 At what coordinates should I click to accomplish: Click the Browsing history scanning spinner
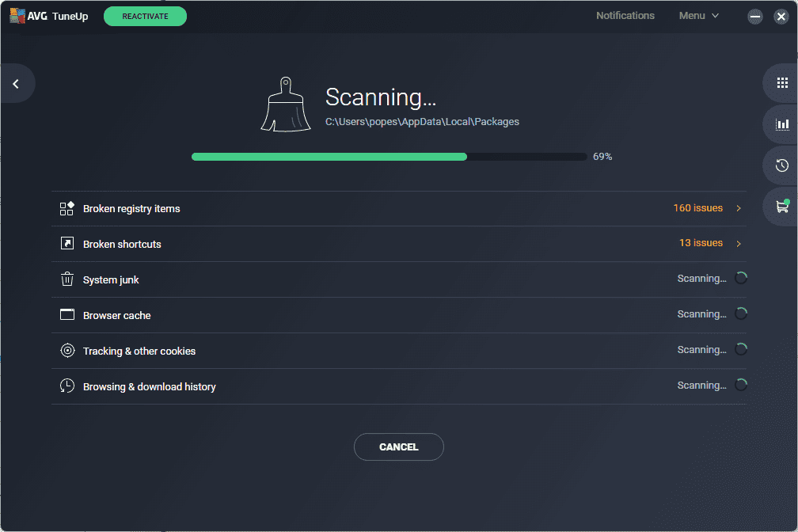[x=741, y=385]
